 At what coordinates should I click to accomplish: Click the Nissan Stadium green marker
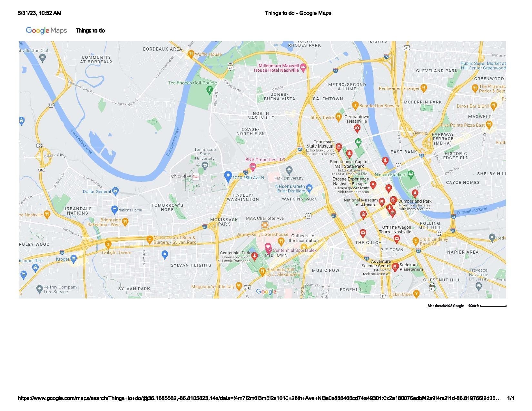tap(410, 174)
